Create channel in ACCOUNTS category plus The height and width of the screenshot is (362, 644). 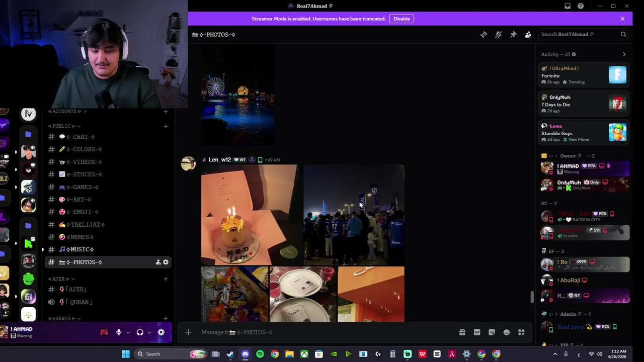(166, 111)
